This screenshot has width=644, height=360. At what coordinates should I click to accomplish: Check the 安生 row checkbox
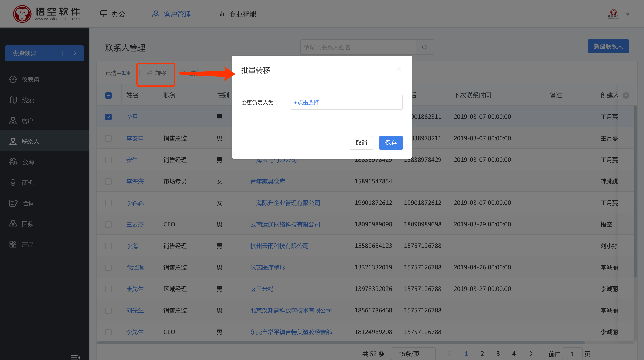tap(108, 160)
